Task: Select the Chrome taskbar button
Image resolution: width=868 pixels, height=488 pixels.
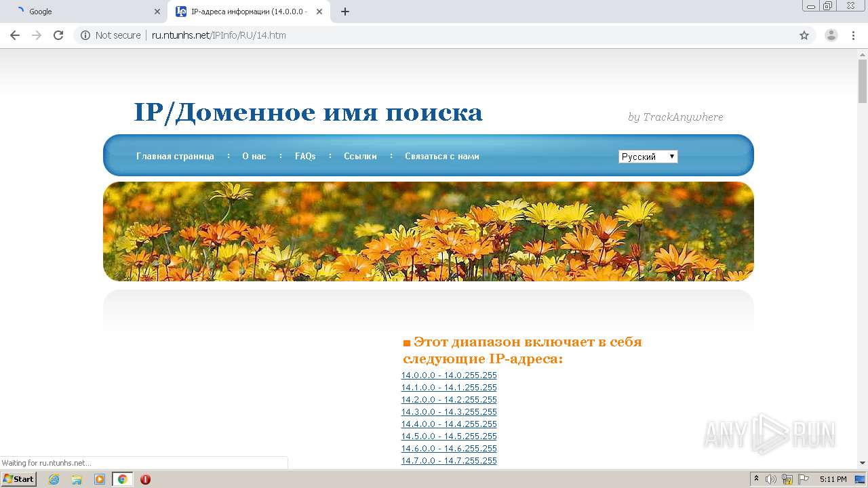Action: (x=123, y=479)
